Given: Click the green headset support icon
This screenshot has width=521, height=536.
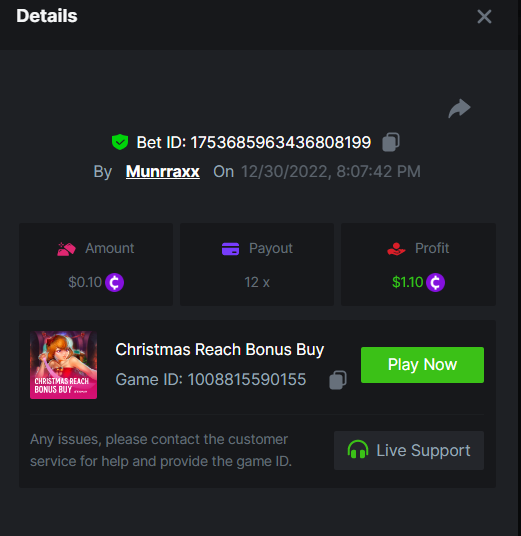Looking at the screenshot, I should click(358, 450).
